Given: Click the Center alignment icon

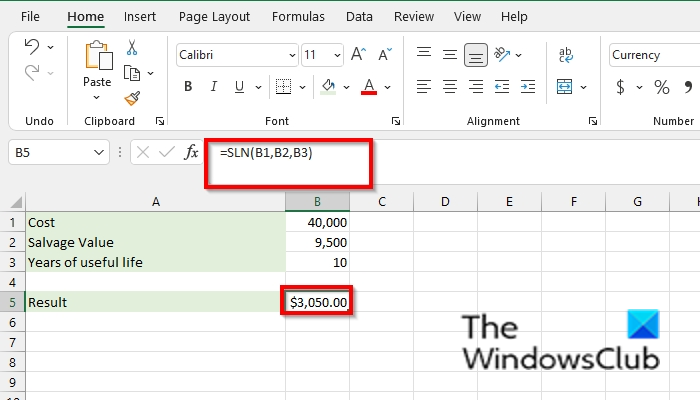Looking at the screenshot, I should (450, 87).
